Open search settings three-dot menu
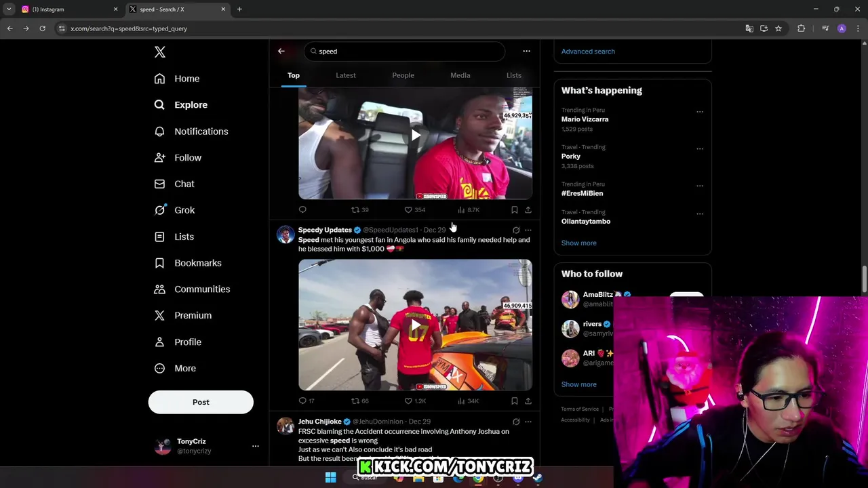868x488 pixels. click(x=526, y=52)
